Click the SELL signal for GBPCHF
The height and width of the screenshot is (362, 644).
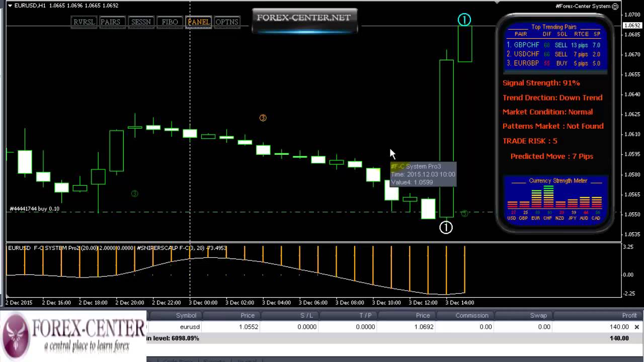coord(561,45)
